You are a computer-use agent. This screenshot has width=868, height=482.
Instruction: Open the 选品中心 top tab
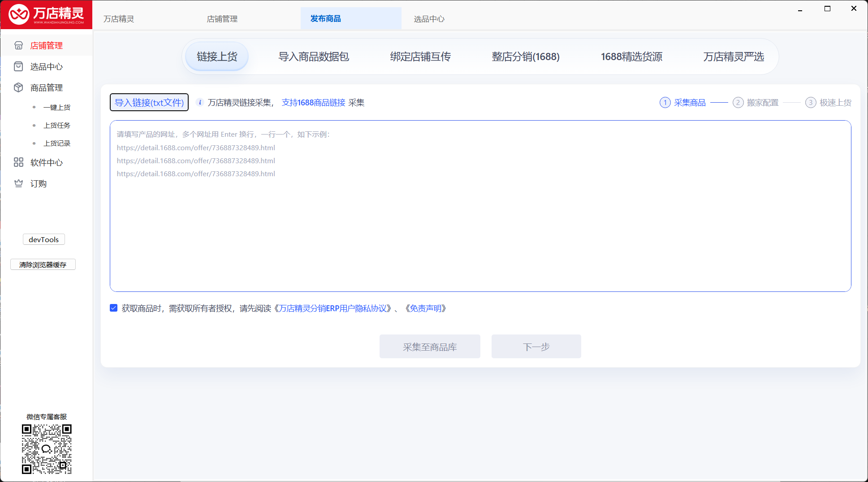click(x=429, y=19)
